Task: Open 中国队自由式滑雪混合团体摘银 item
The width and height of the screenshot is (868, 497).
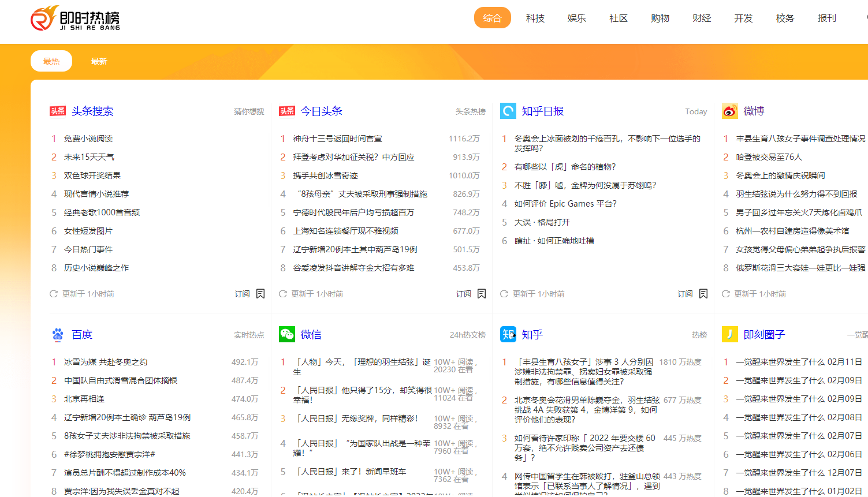Action: pyautogui.click(x=121, y=380)
